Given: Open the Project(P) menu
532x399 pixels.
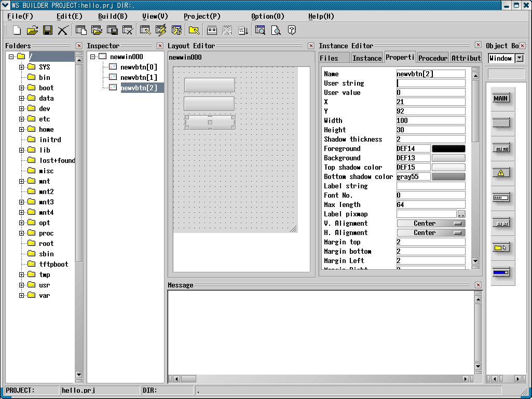Looking at the screenshot, I should click(x=202, y=16).
